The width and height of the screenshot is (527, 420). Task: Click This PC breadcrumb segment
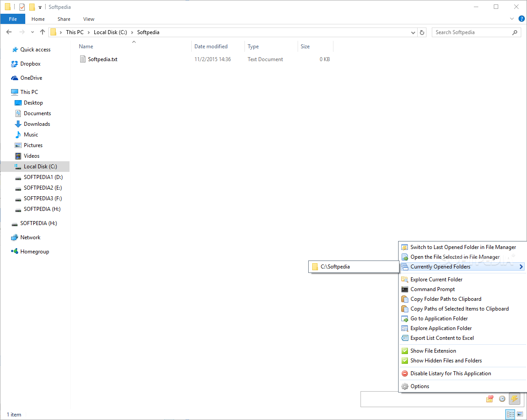coord(74,32)
